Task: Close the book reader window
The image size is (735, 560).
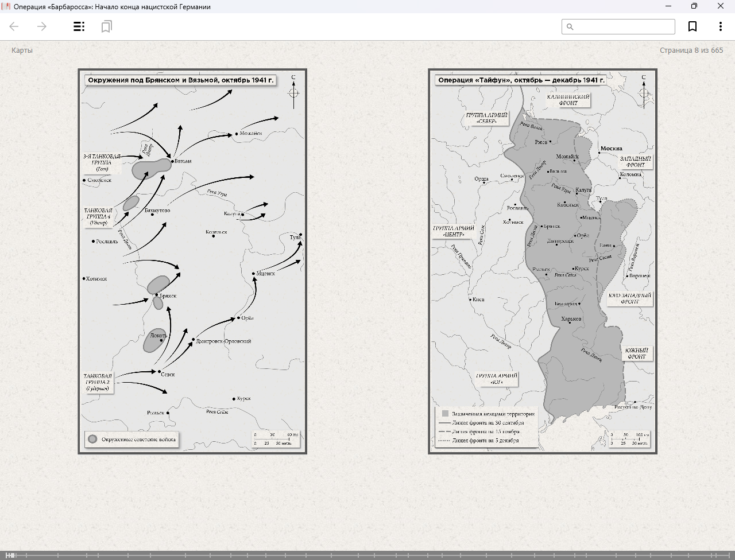Action: click(721, 6)
